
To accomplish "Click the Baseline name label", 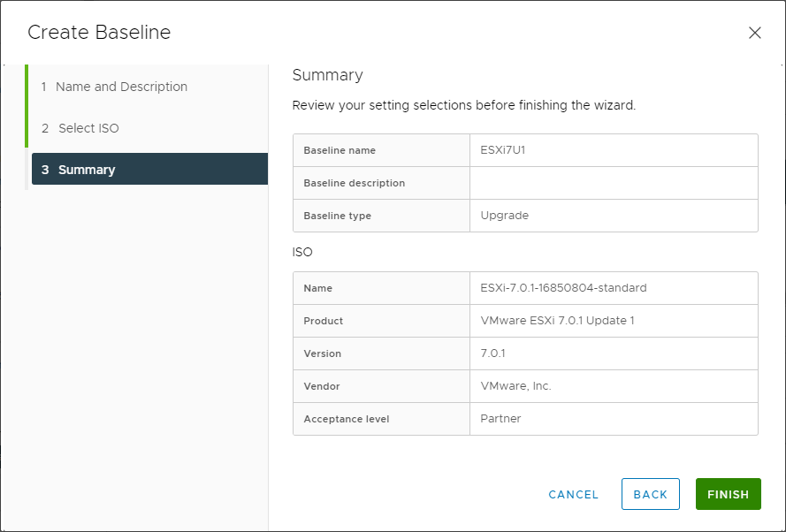I will tap(340, 150).
